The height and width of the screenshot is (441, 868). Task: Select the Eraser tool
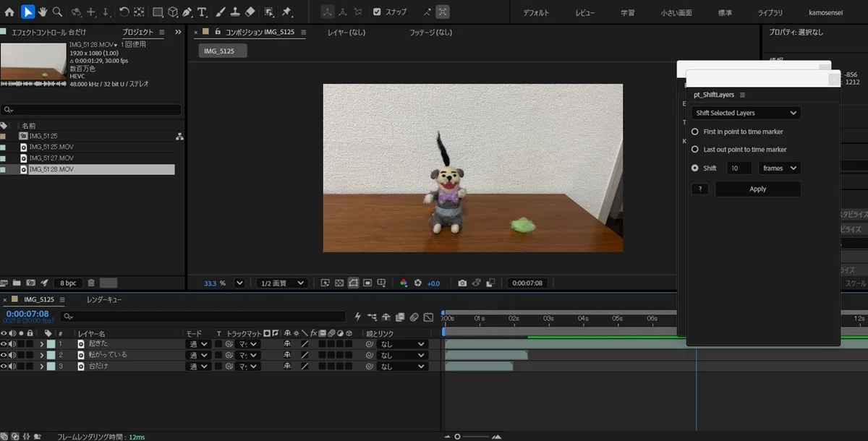(x=250, y=12)
